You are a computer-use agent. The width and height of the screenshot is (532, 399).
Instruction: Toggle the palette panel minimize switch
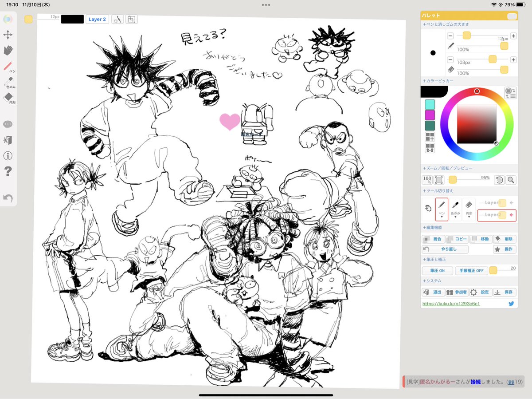(x=512, y=16)
